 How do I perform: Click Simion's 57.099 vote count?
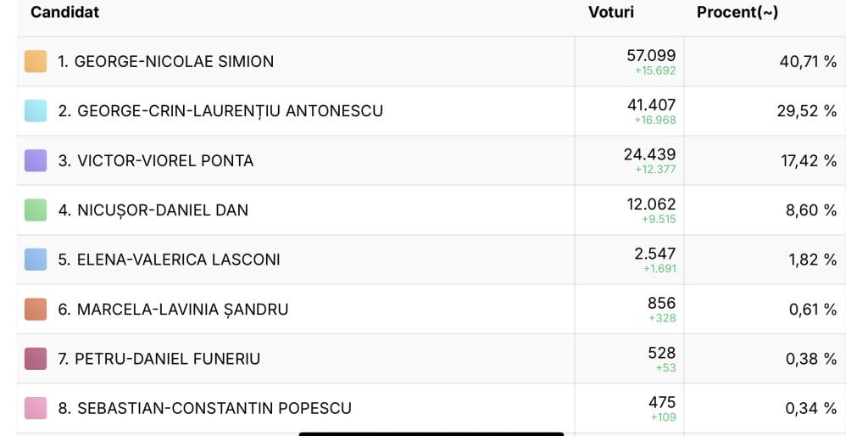pos(651,56)
